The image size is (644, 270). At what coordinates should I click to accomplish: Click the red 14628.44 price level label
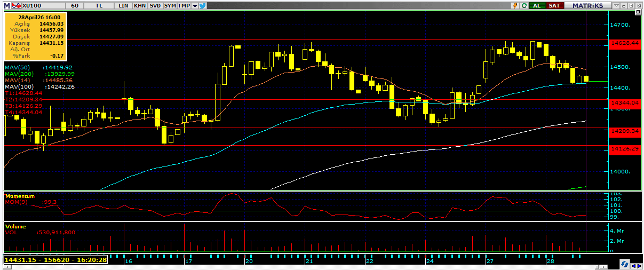[x=626, y=43]
